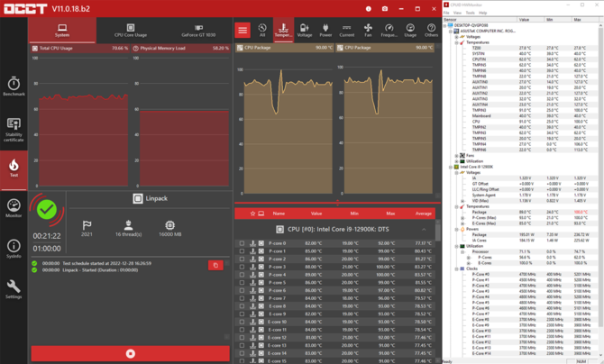Viewport: 604px width, 364px height.
Task: Click the OCCT info icon in title bar
Action: [369, 8]
